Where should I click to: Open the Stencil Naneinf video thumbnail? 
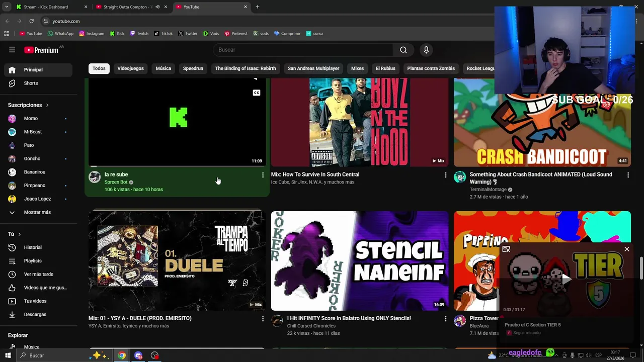coord(360,261)
